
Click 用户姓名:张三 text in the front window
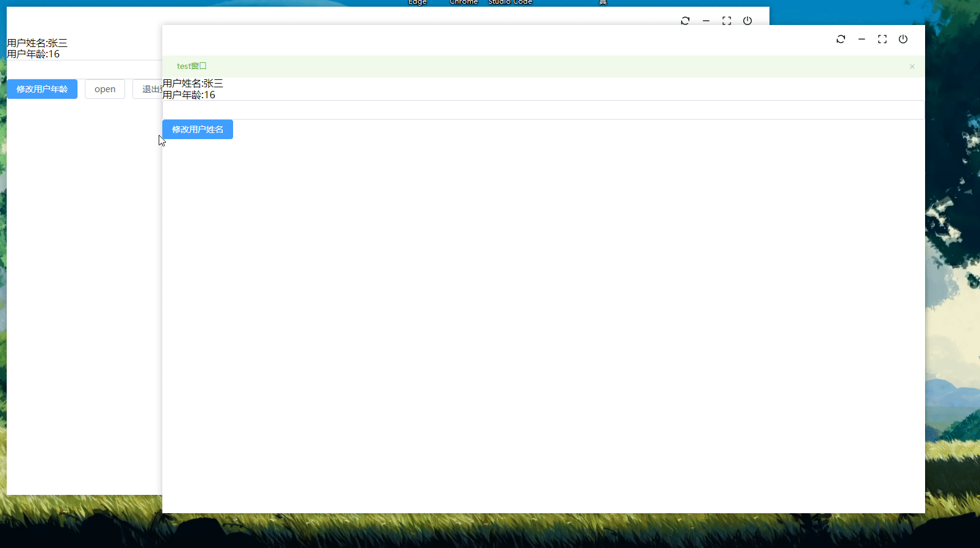point(193,84)
